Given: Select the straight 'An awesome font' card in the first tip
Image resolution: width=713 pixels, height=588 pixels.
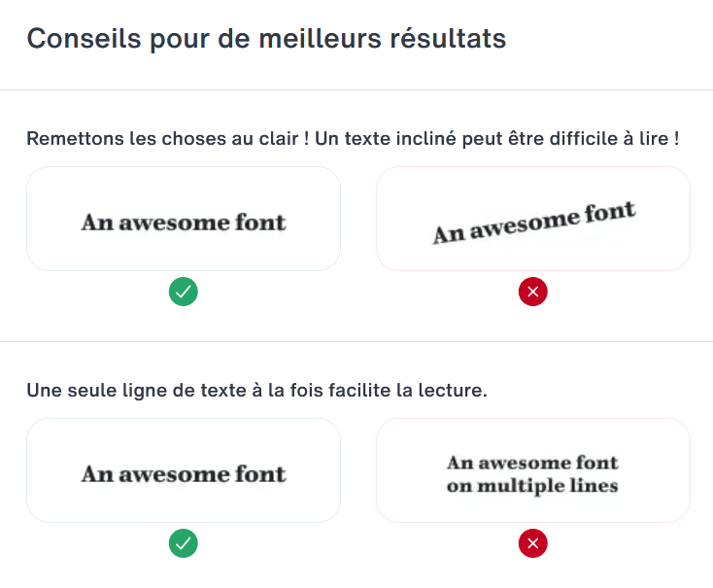Looking at the screenshot, I should click(184, 219).
